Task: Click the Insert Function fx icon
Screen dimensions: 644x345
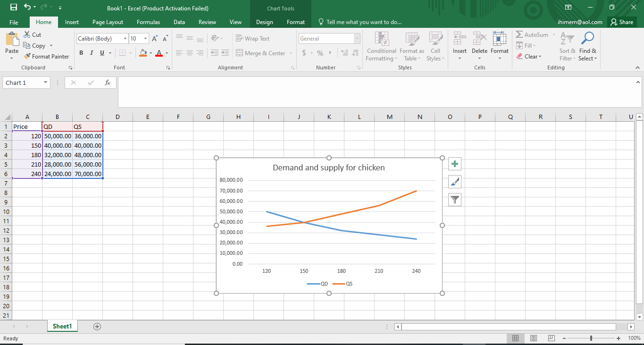Action: pos(108,83)
